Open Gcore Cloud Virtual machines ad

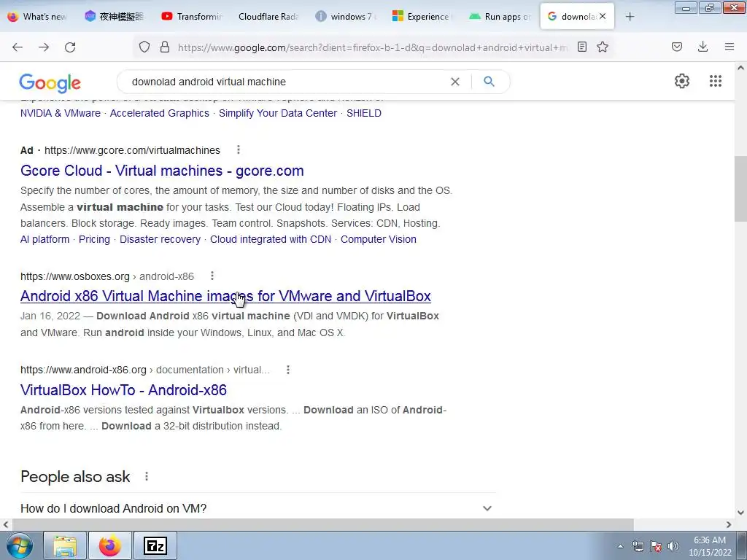click(162, 171)
